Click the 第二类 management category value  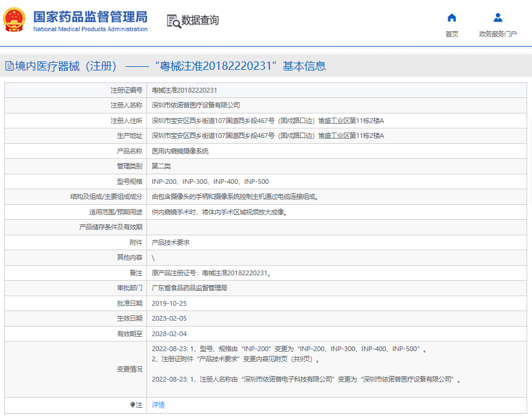161,166
